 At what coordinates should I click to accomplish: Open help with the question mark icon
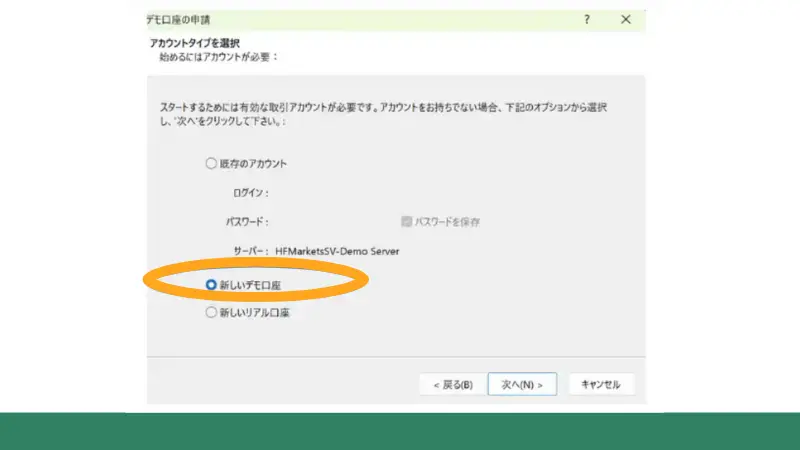(587, 19)
